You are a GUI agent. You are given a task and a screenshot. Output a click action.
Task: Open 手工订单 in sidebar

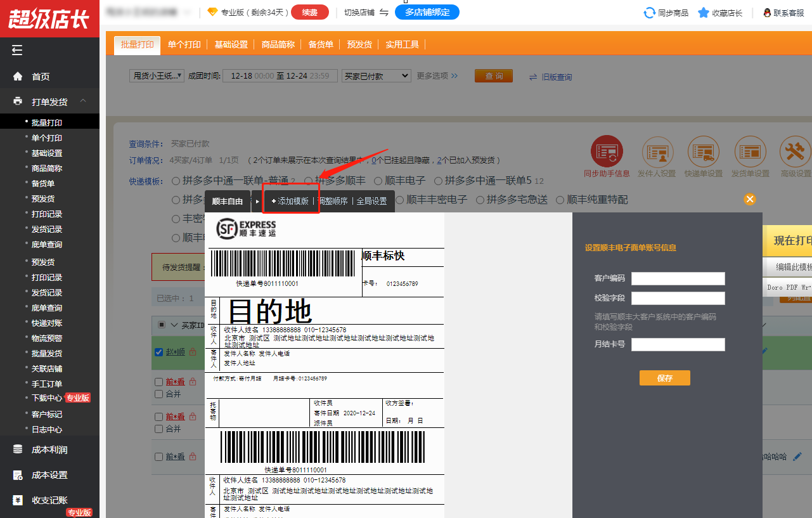[47, 384]
